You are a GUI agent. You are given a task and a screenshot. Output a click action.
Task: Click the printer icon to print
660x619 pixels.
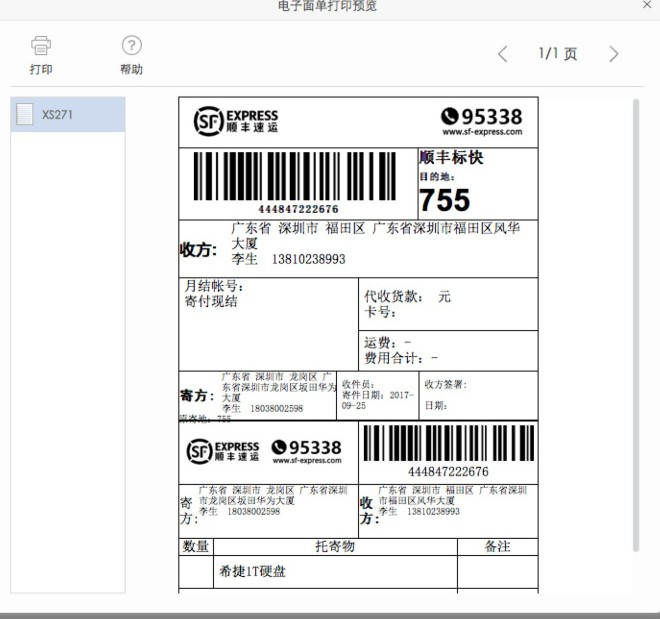click(41, 46)
